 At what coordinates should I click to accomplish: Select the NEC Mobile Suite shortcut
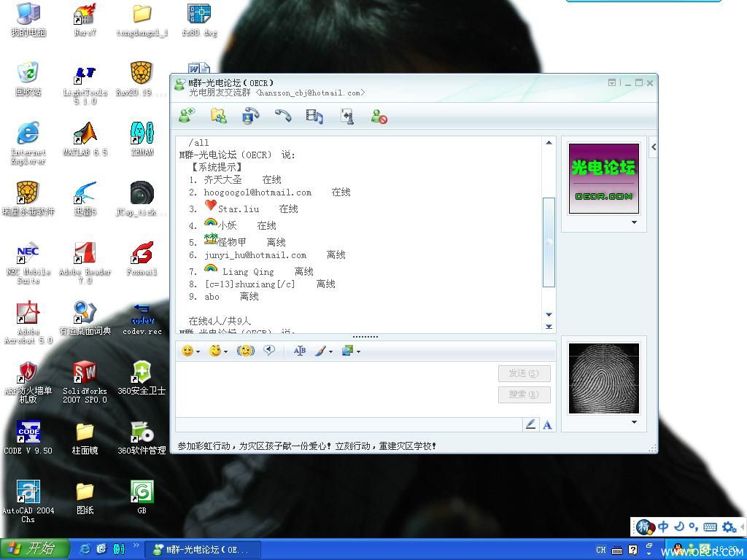pos(28,262)
